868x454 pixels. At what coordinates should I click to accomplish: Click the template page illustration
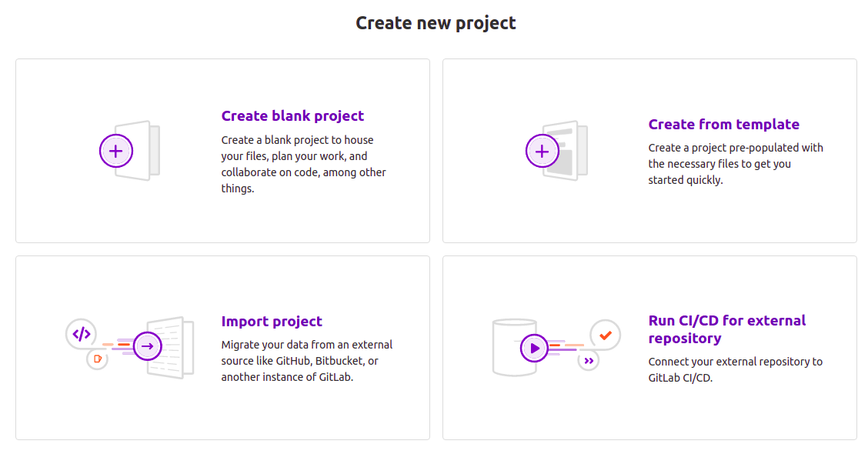[568, 150]
